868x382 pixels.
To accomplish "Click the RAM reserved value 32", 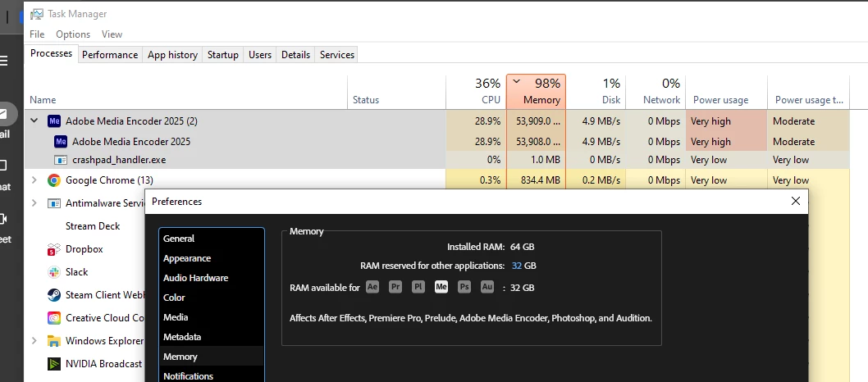I will pyautogui.click(x=517, y=266).
